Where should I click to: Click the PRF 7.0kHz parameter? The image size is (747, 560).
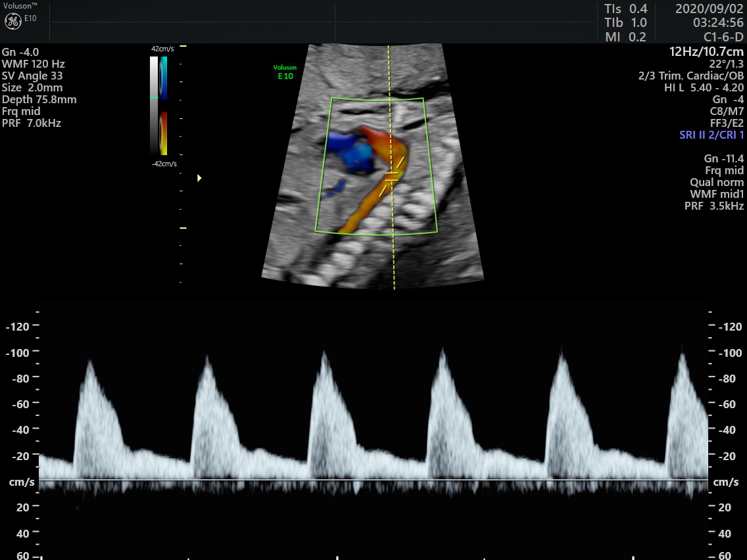32,123
